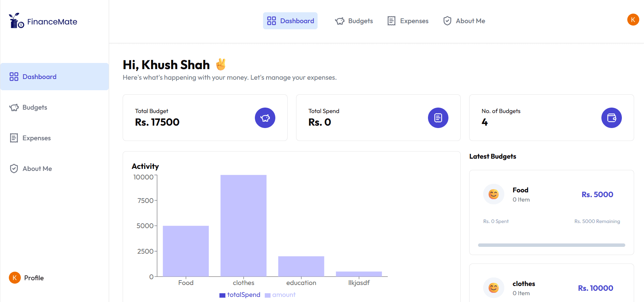Screen dimensions: 644x302
Task: Click the Food budget progress bar
Action: [x=551, y=245]
